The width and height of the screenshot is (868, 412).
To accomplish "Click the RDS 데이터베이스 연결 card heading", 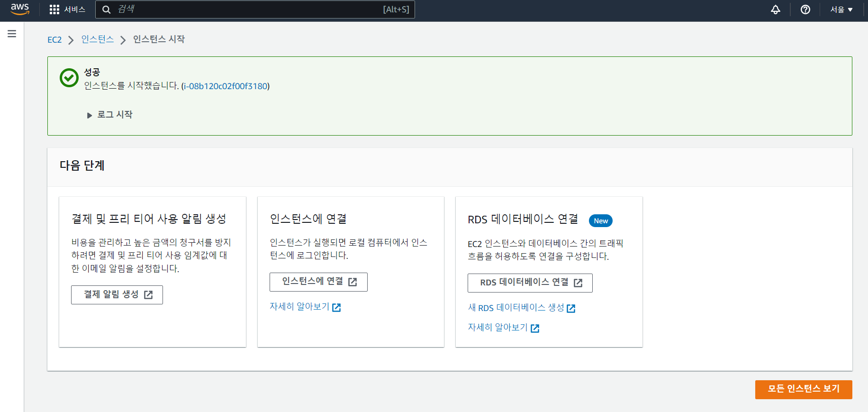I will tap(523, 220).
